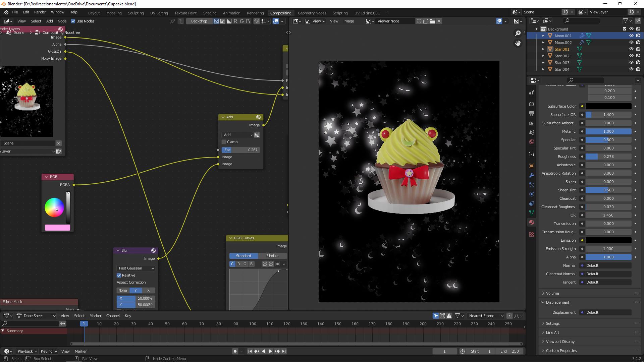Viewport: 644px width, 362px height.
Task: Expand the Star.003 outliner item
Action: (543, 62)
